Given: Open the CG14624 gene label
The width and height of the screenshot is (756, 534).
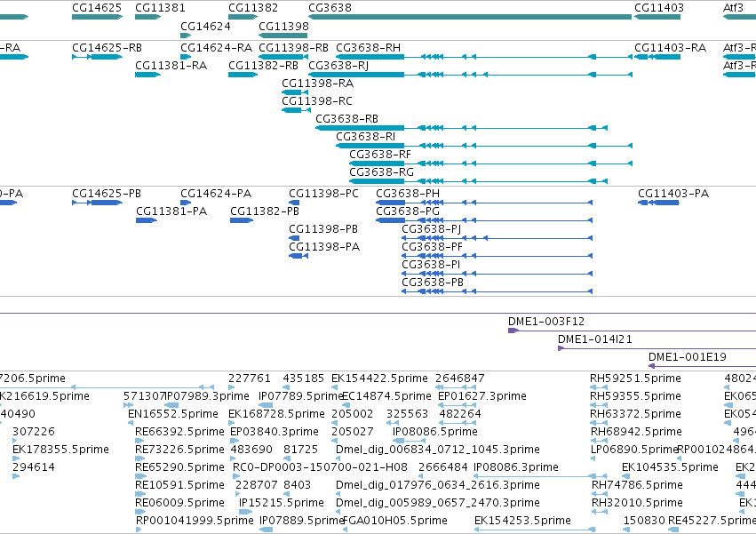Looking at the screenshot, I should coord(205,26).
